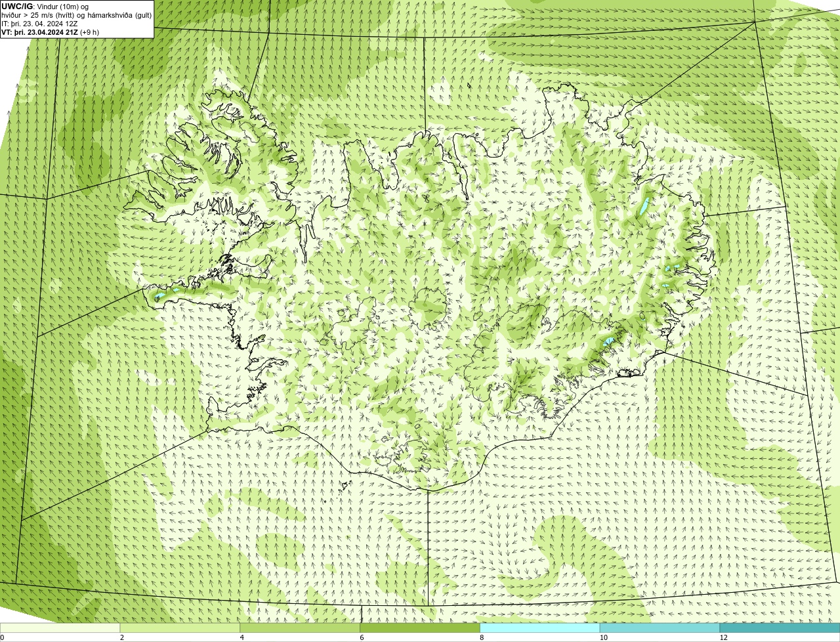Screen dimensions: 840x642
Task: Click the 6–8 m/s dark green legend swatch
Action: (420, 628)
